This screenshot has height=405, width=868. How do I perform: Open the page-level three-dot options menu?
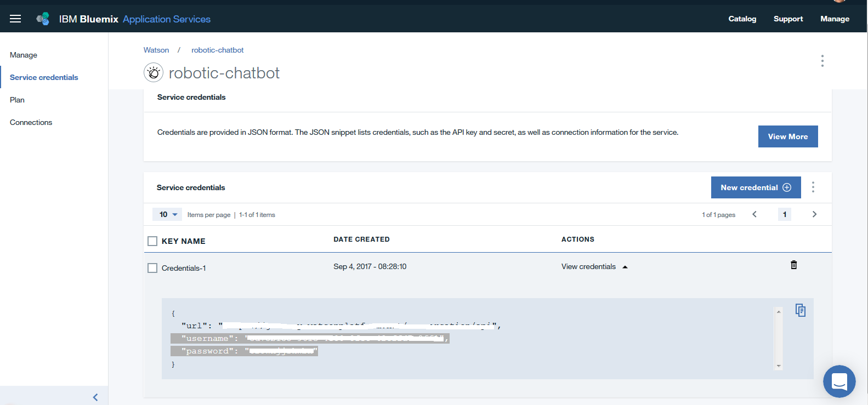click(x=822, y=61)
